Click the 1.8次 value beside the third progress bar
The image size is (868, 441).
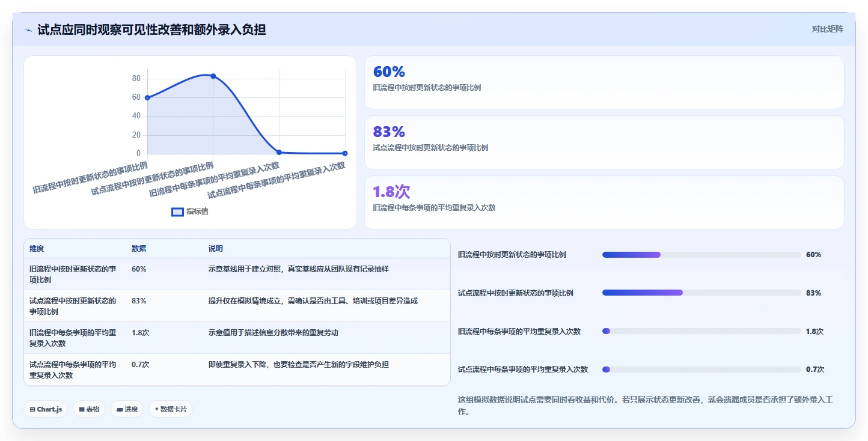815,331
